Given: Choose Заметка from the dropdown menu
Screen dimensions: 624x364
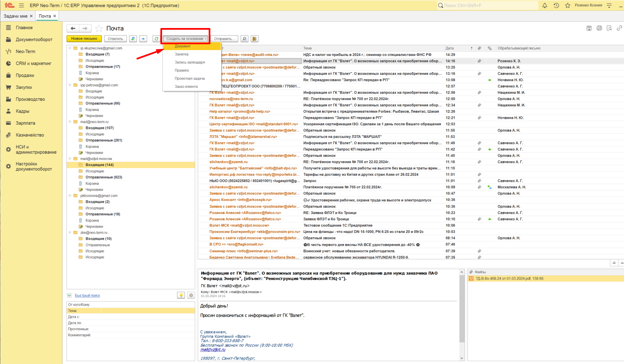Looking at the screenshot, I should 192,54.
